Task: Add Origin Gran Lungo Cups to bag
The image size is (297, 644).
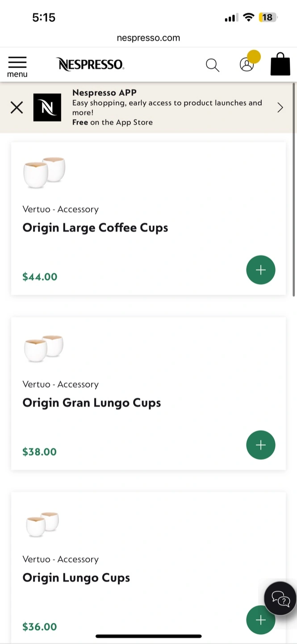Action: [260, 445]
